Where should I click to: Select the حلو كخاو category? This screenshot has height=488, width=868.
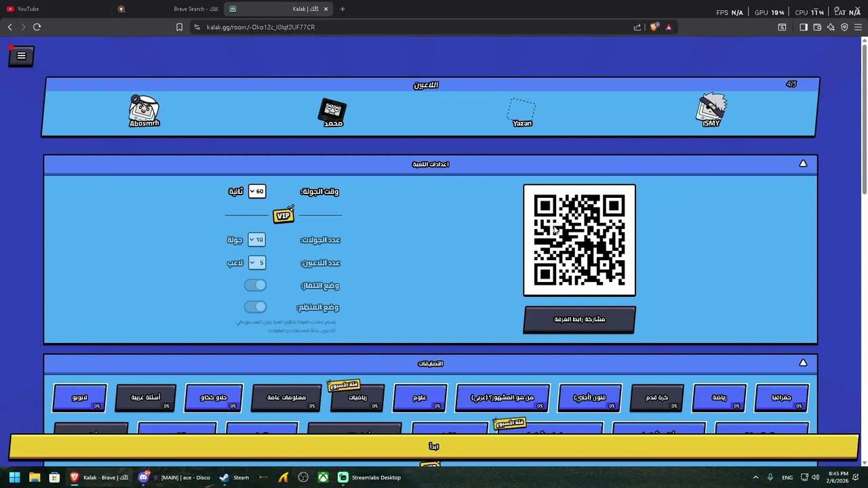tap(214, 398)
